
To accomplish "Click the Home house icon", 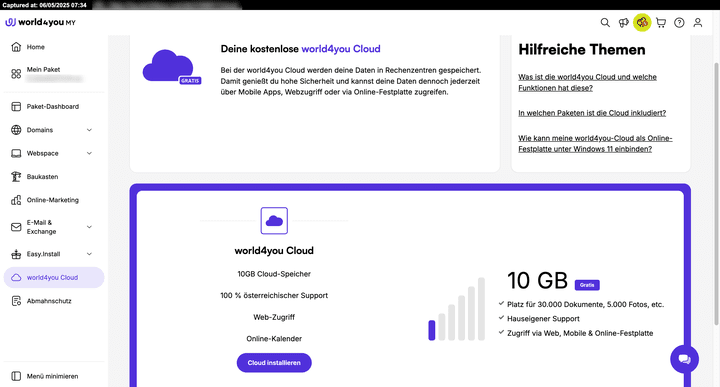I will [x=16, y=47].
